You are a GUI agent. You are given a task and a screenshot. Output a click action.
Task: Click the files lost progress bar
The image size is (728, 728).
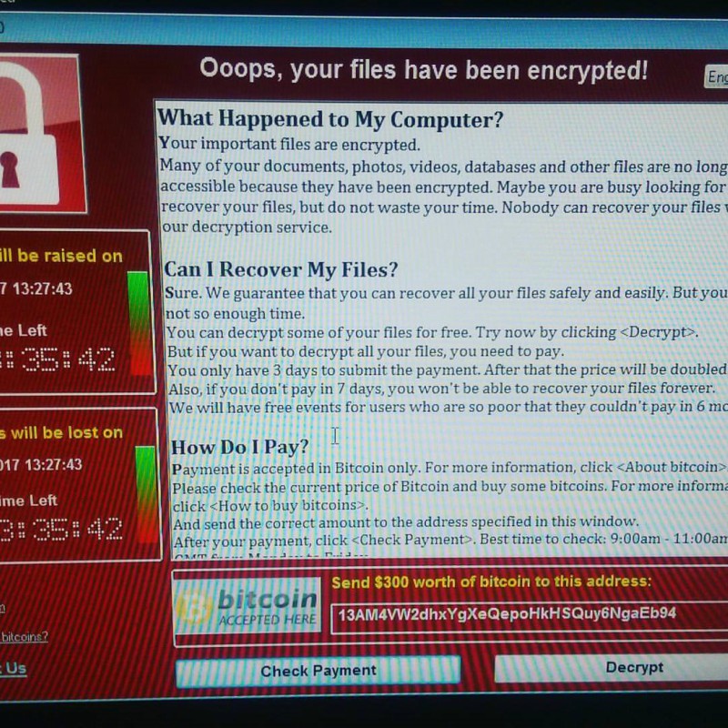click(147, 494)
